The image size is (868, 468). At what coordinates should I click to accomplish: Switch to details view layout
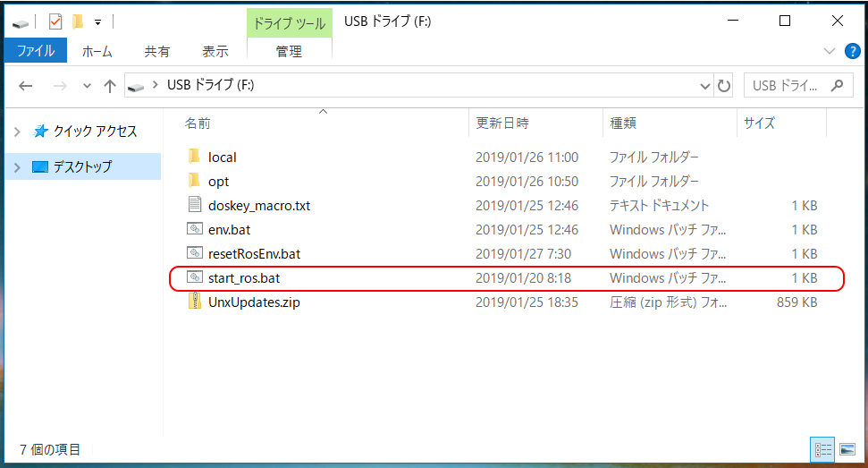point(823,450)
